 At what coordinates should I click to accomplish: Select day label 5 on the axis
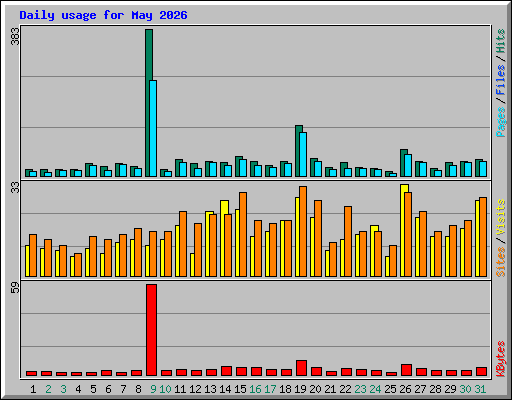pos(93,389)
